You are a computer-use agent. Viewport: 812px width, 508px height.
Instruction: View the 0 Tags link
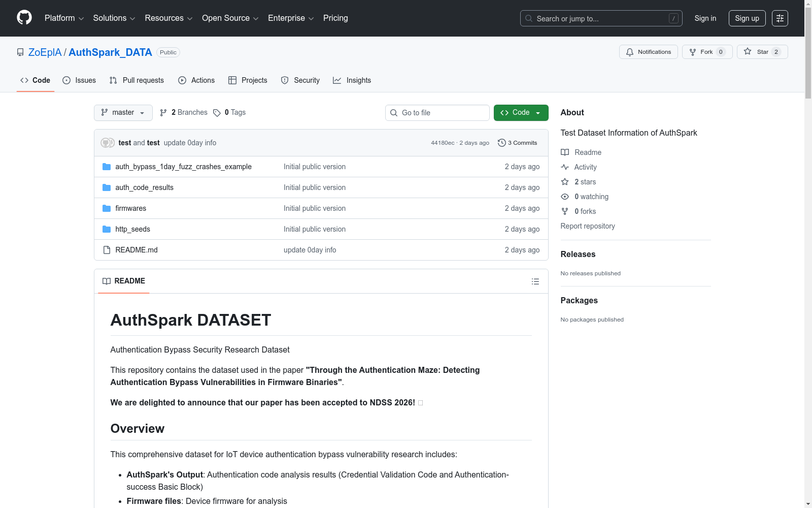[229, 113]
